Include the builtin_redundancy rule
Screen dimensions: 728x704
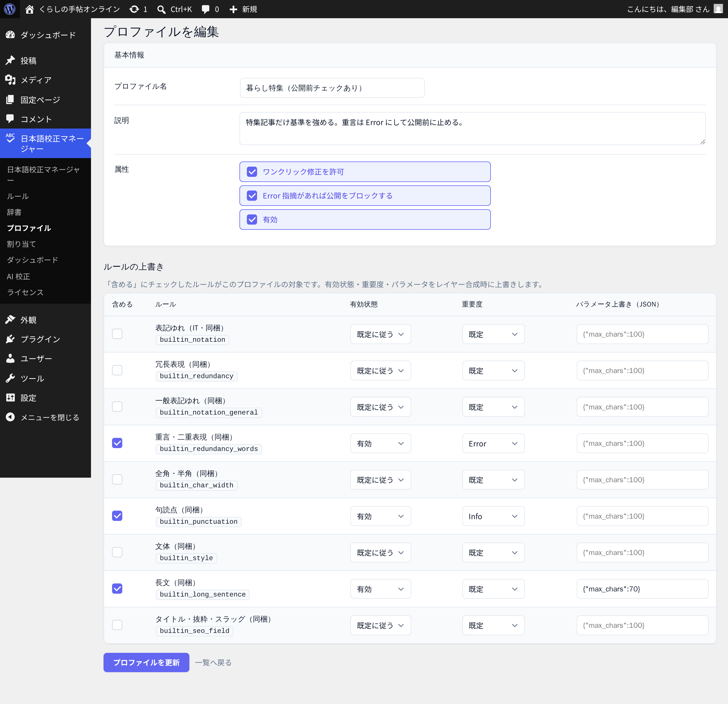(117, 370)
